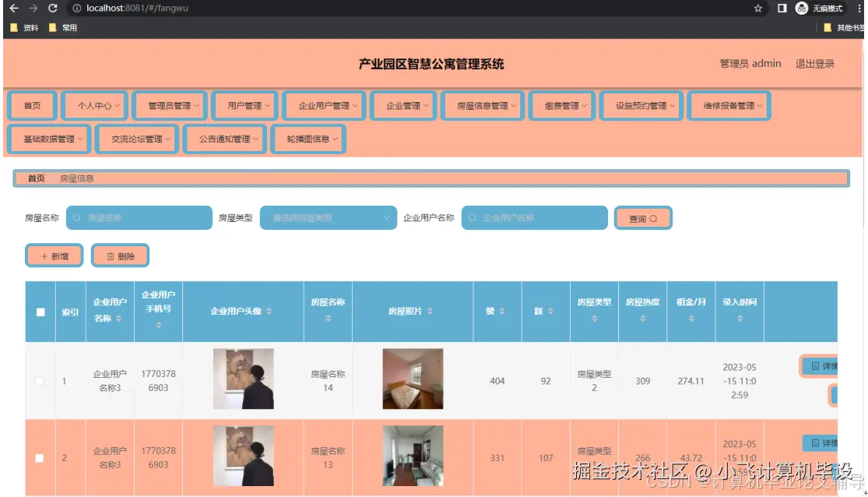868x497 pixels.
Task: Tick the select-all checkbox in table header
Action: (x=40, y=312)
